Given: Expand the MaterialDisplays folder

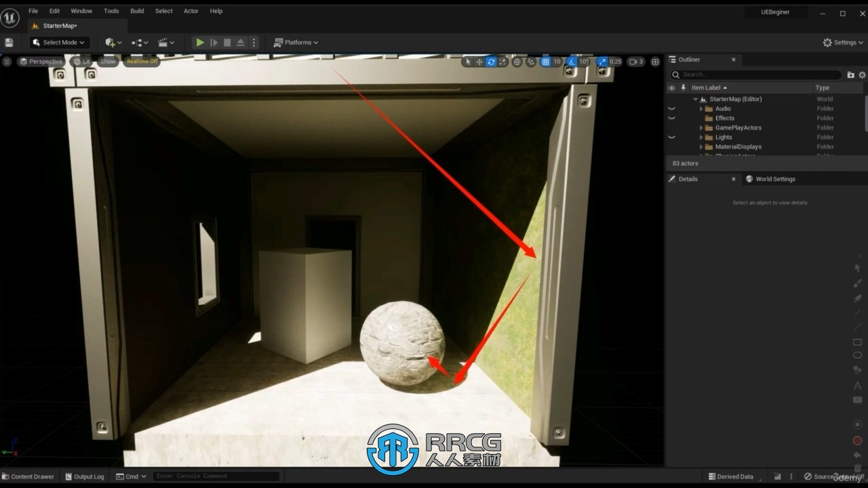Looking at the screenshot, I should [701, 146].
